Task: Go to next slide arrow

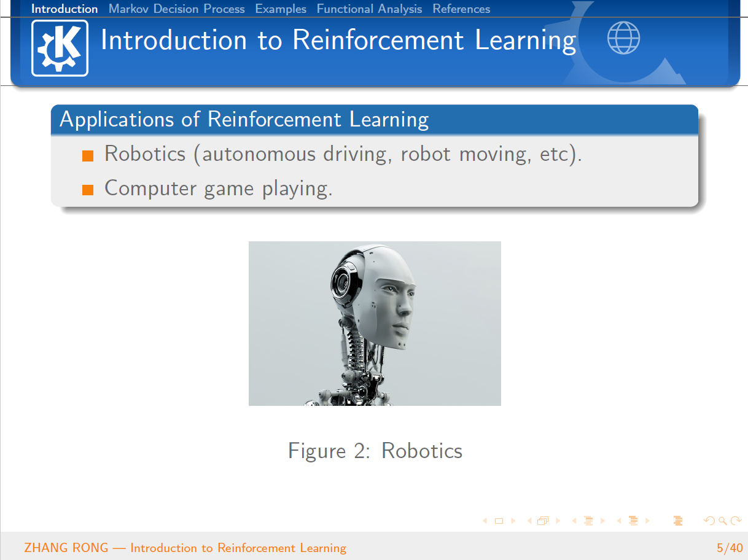Action: click(x=513, y=521)
